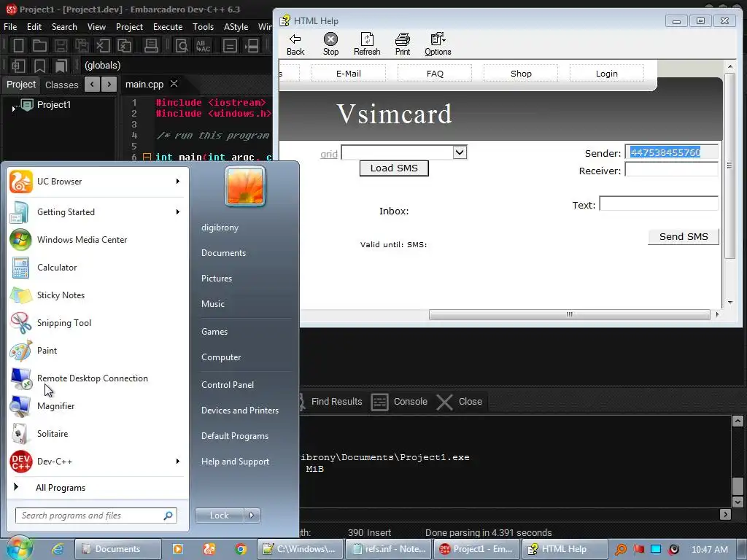This screenshot has width=747, height=560.
Task: Click the Insert snippet icon in Dev-C++ second toolbar row
Action: 18,66
